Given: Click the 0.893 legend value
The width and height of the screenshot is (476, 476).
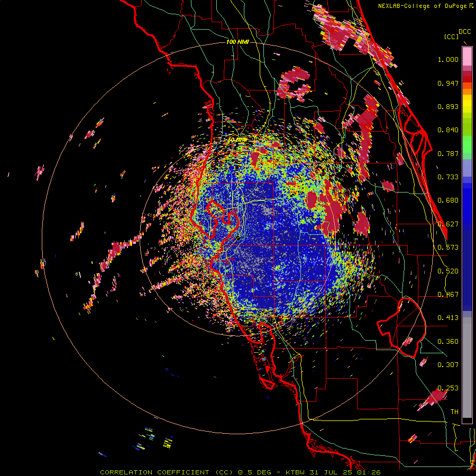Looking at the screenshot, I should pyautogui.click(x=448, y=106).
